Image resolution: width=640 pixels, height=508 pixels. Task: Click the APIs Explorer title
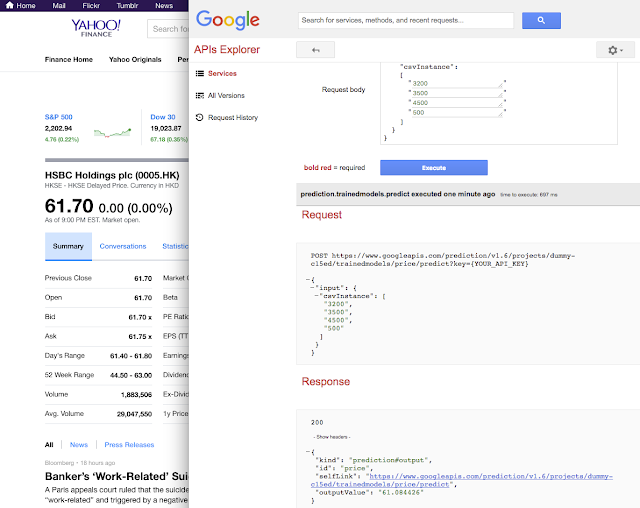pyautogui.click(x=227, y=49)
